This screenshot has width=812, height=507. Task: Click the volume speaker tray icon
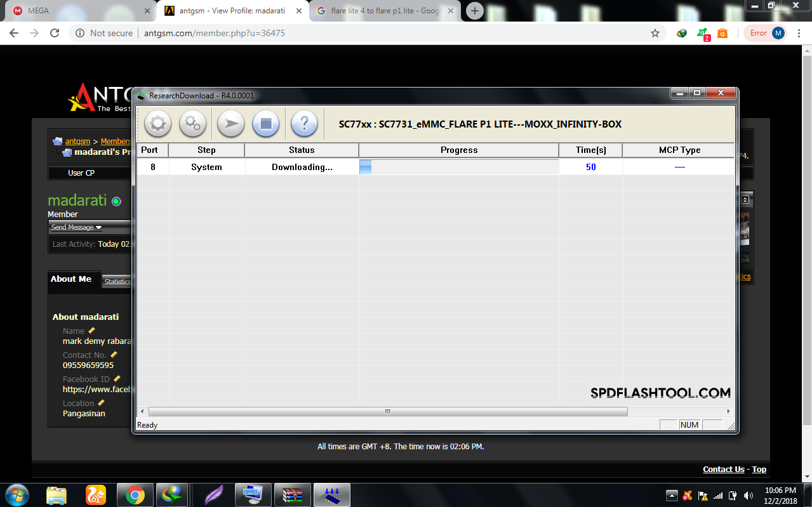click(749, 496)
